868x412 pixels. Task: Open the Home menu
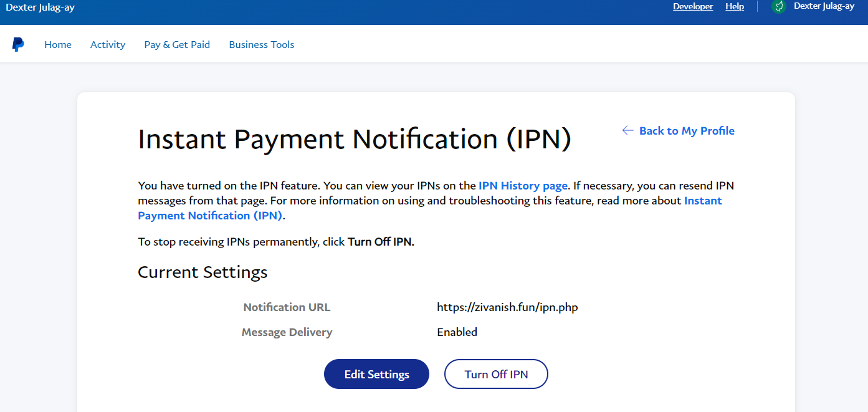58,44
